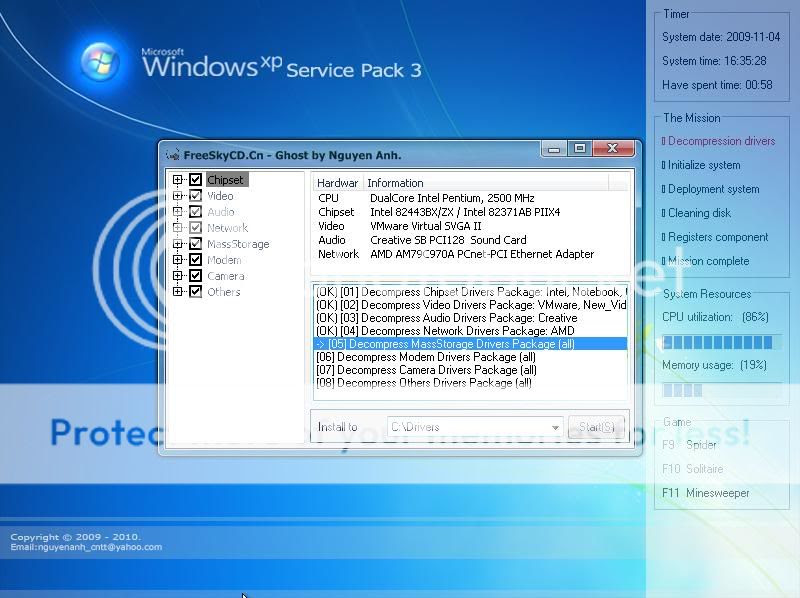The width and height of the screenshot is (800, 598).
Task: Select log line 02 Decompress Video Drivers
Action: [470, 305]
